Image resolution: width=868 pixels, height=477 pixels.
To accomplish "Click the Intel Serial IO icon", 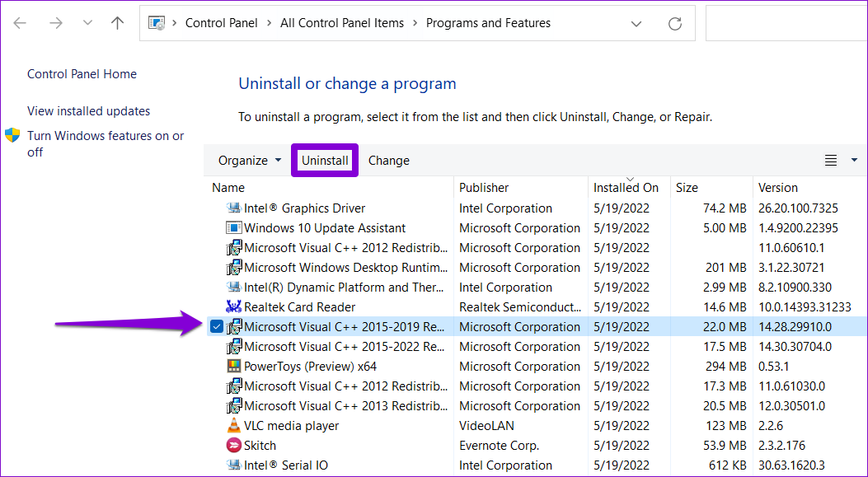I will click(233, 465).
